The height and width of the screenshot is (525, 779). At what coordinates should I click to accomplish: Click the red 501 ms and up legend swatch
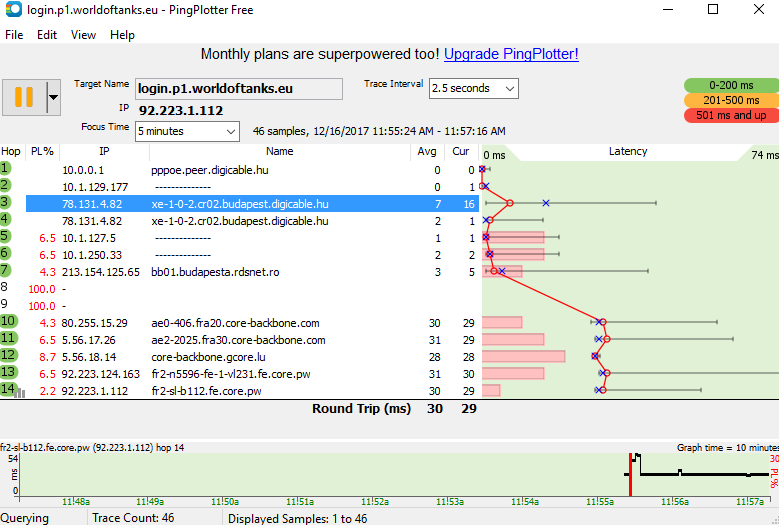724,116
